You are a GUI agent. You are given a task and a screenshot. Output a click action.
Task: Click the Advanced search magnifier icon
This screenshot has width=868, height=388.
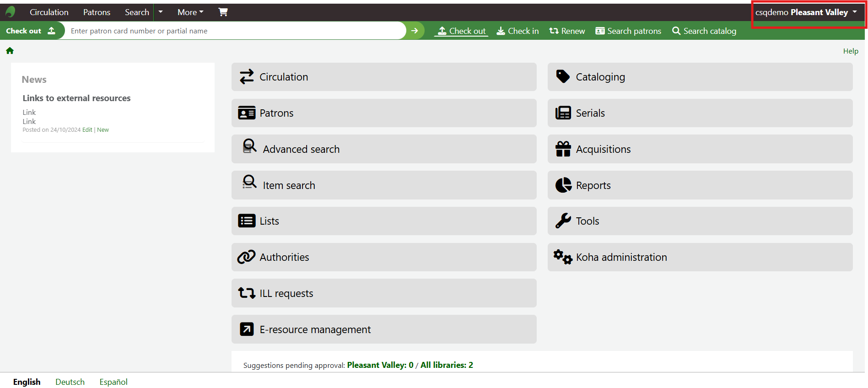249,146
